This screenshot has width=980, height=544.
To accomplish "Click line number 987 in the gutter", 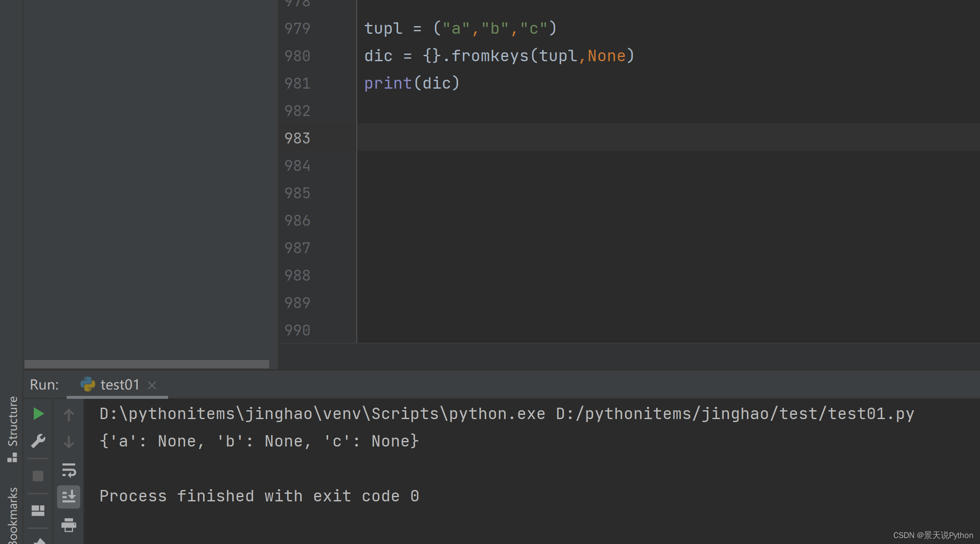I will [x=297, y=248].
